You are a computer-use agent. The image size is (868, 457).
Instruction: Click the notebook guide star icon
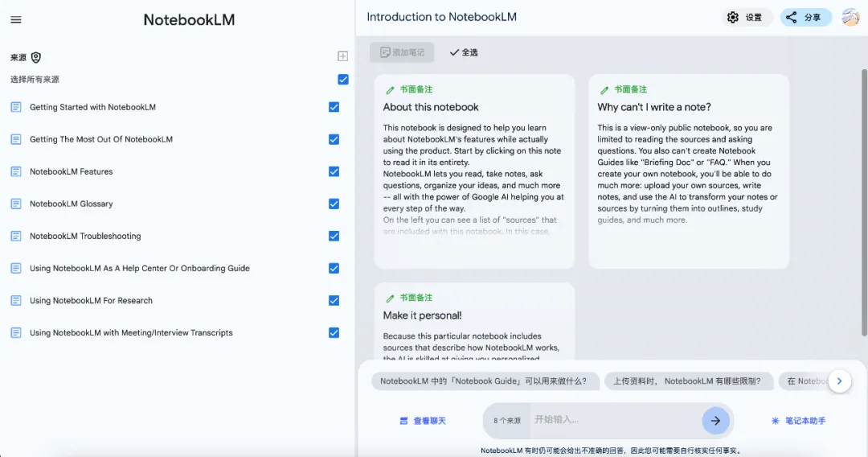pos(775,421)
